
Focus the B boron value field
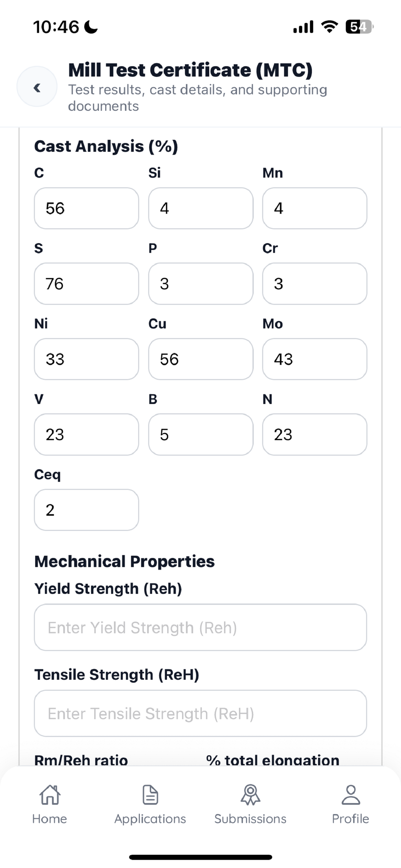pos(201,435)
